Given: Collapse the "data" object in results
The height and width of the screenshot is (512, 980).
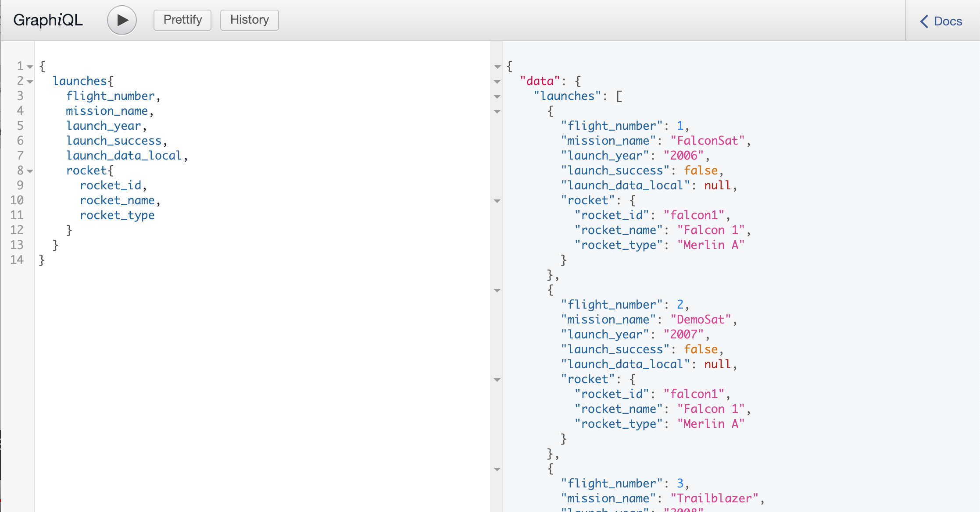Looking at the screenshot, I should [497, 82].
